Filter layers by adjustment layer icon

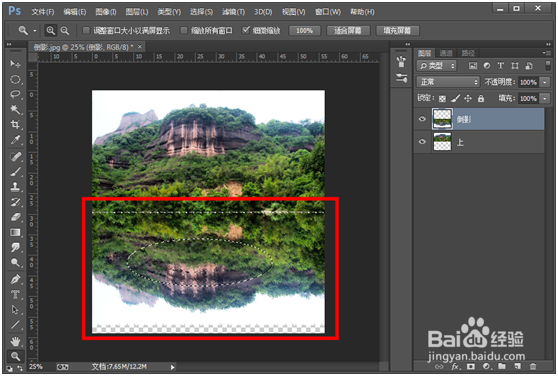click(486, 66)
